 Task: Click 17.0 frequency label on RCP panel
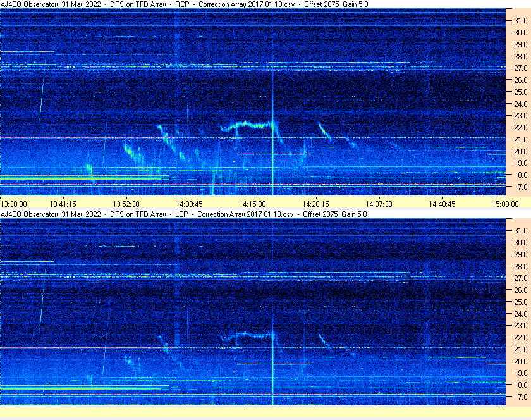[x=521, y=187]
